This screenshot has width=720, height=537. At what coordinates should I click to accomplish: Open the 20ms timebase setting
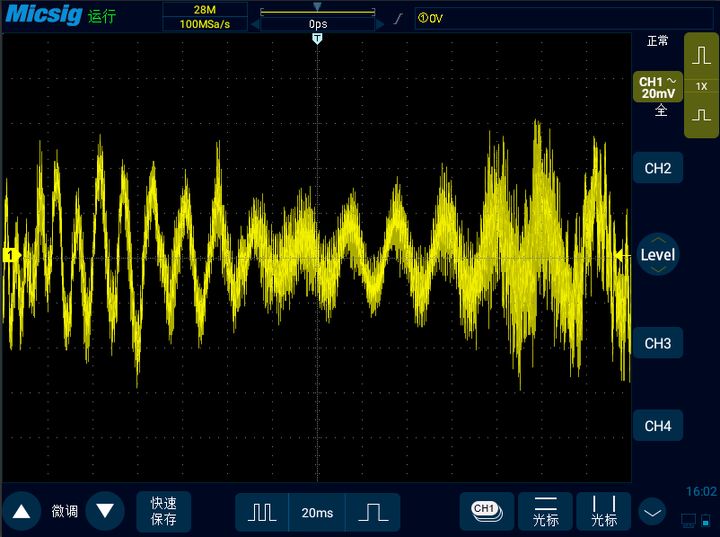click(317, 512)
